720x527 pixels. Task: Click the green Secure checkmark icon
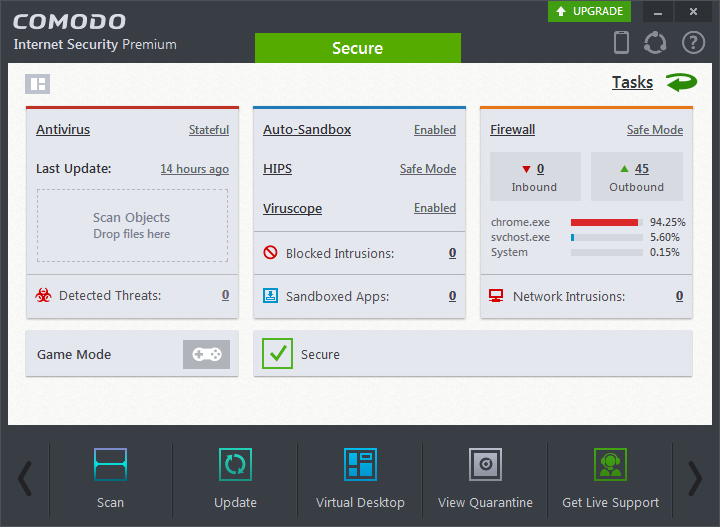277,353
